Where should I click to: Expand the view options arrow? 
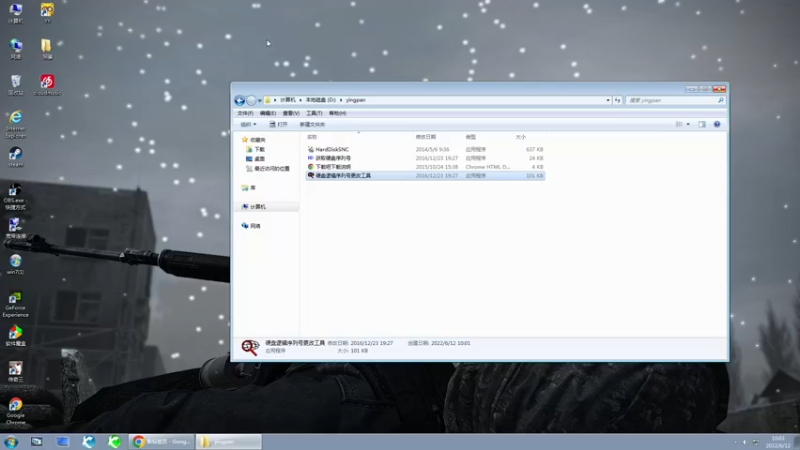pos(688,124)
